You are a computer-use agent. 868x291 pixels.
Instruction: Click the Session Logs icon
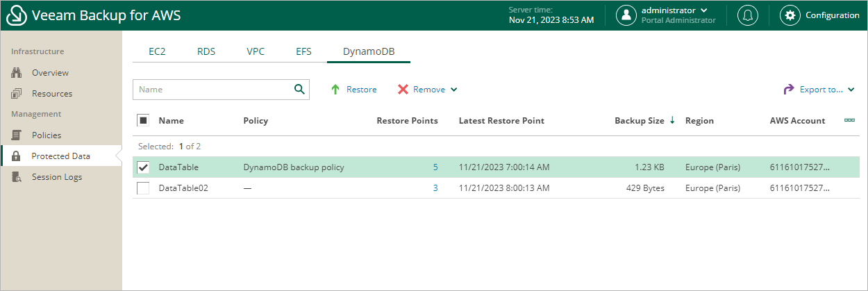click(17, 177)
